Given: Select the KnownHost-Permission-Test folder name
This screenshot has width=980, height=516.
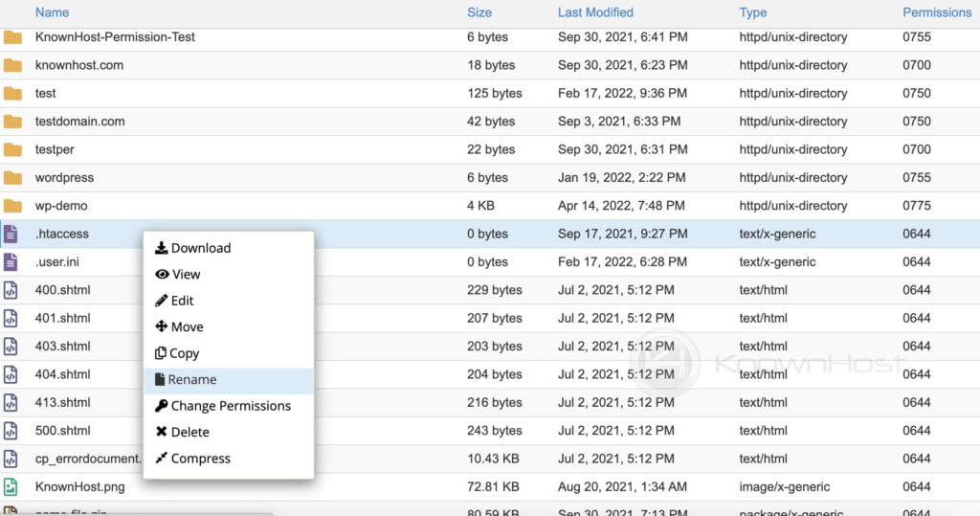Looking at the screenshot, I should pyautogui.click(x=115, y=37).
